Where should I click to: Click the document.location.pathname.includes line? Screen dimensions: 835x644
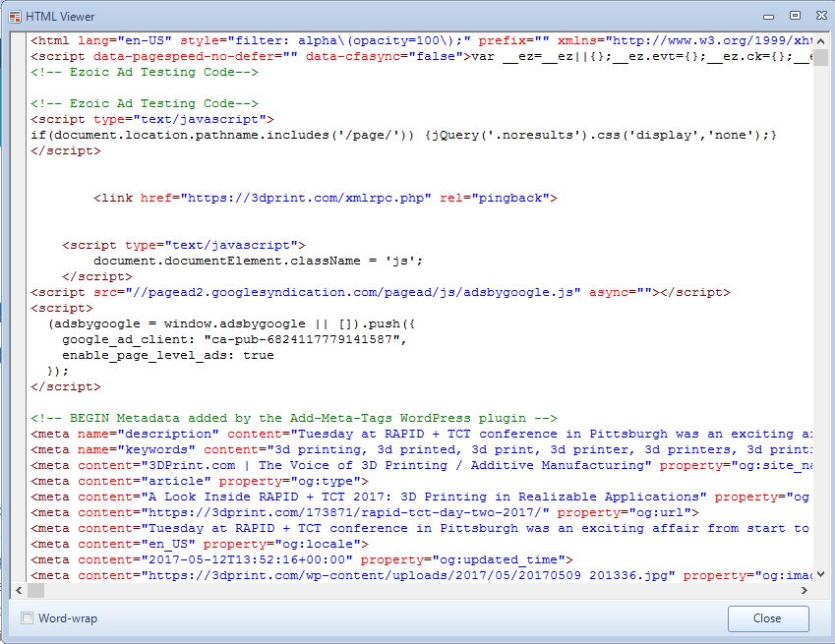pyautogui.click(x=403, y=135)
